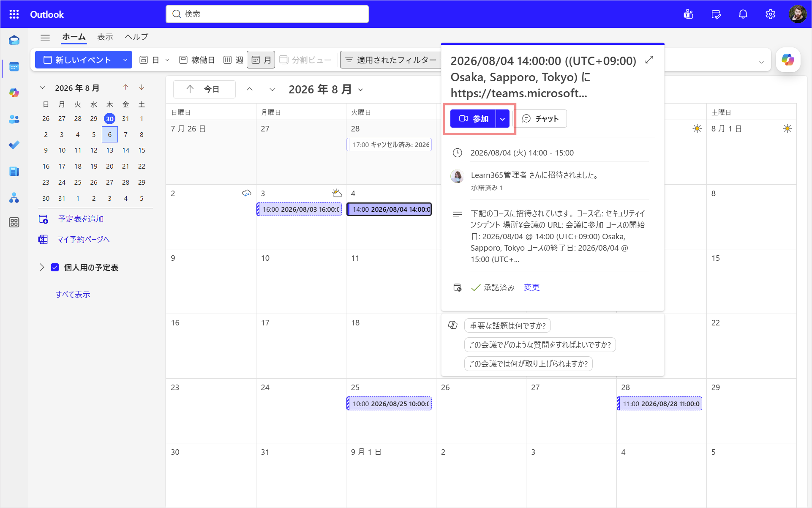Screen dimensions: 812x508
Task: Open My Day panel icon
Action: point(716,14)
